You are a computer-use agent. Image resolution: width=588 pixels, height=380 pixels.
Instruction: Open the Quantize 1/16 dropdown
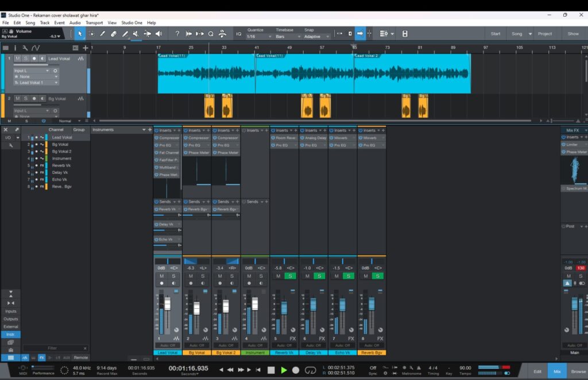coord(259,37)
